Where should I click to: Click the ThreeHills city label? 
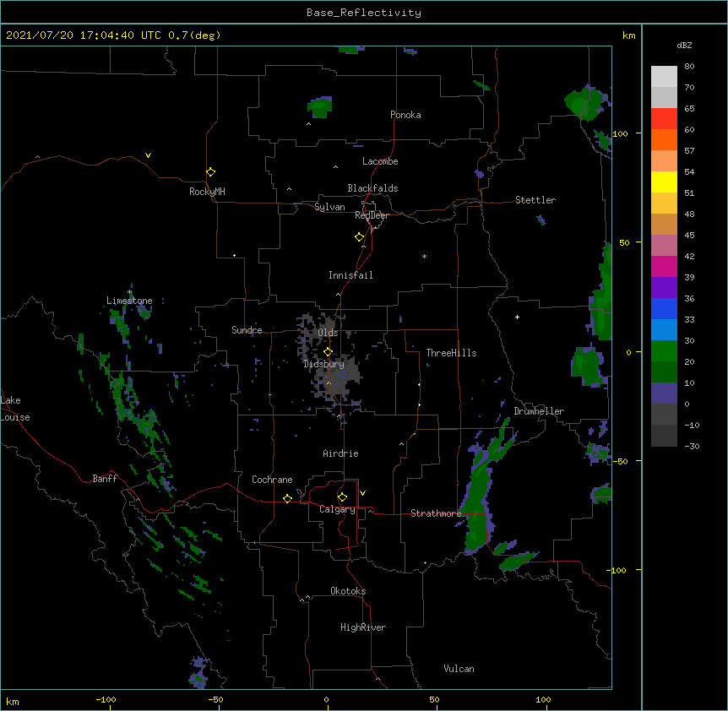tap(451, 353)
